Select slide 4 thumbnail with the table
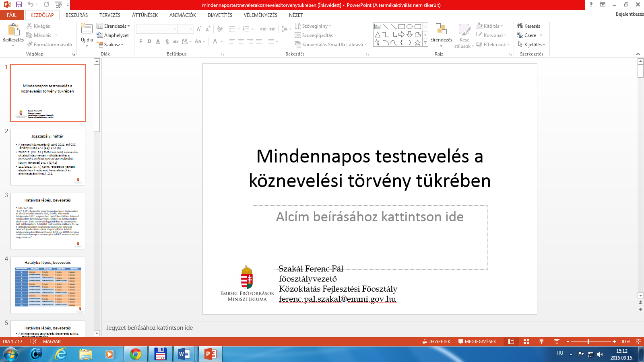This screenshot has width=644, height=362. [x=48, y=285]
